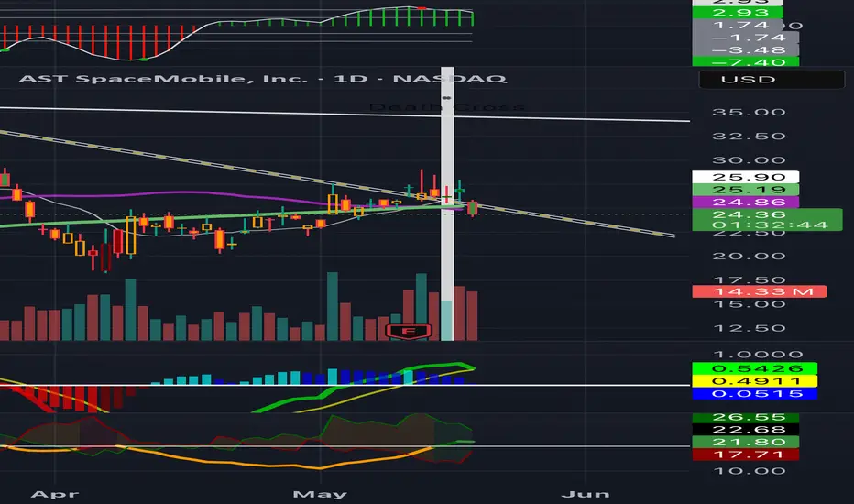This screenshot has width=854, height=504.
Task: Select the 24.86 purple moving average label
Action: click(x=745, y=203)
